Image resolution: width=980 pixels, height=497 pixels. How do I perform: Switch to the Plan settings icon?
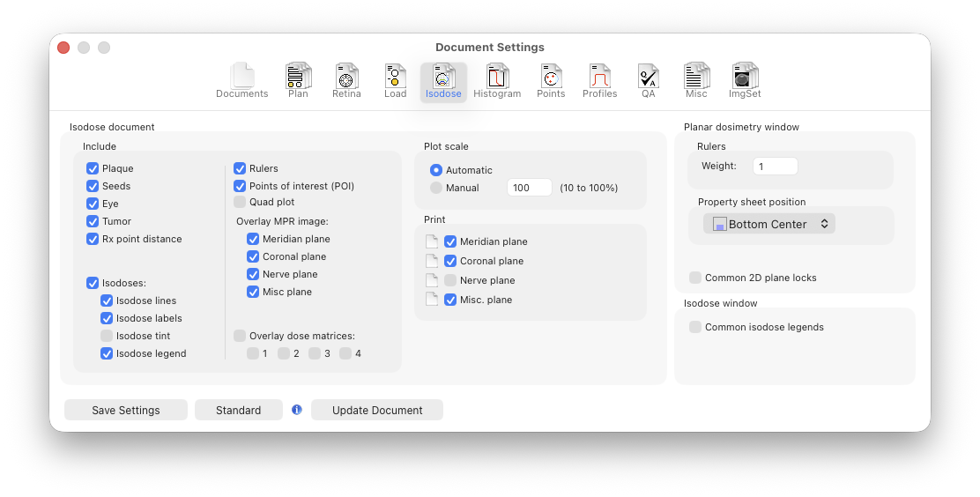coord(298,81)
